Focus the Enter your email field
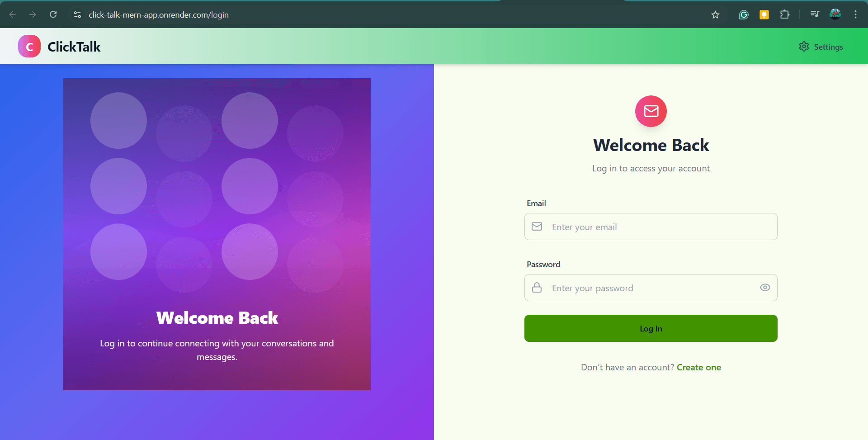The image size is (868, 440). pyautogui.click(x=651, y=227)
